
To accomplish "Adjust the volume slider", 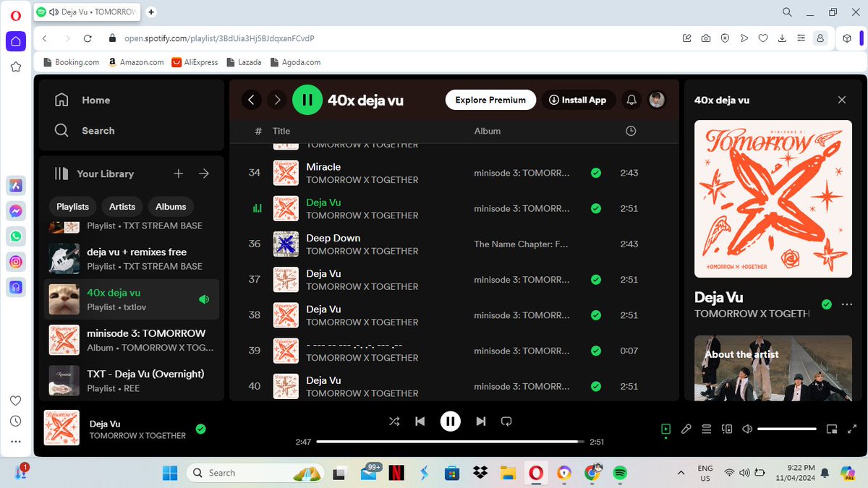I will [786, 429].
